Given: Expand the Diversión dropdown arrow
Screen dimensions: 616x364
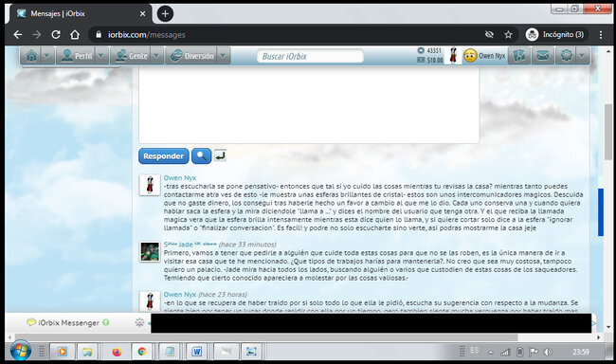Looking at the screenshot, I should pos(223,56).
